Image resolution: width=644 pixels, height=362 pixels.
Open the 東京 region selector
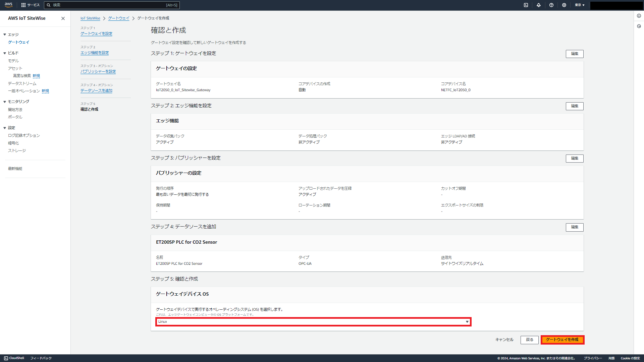(579, 5)
